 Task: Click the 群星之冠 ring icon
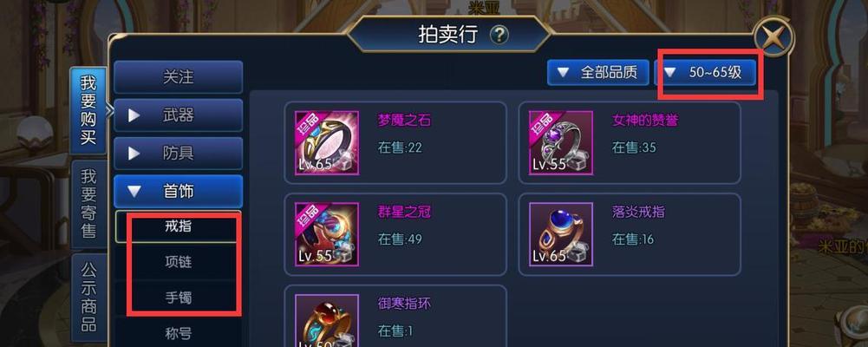pos(327,234)
